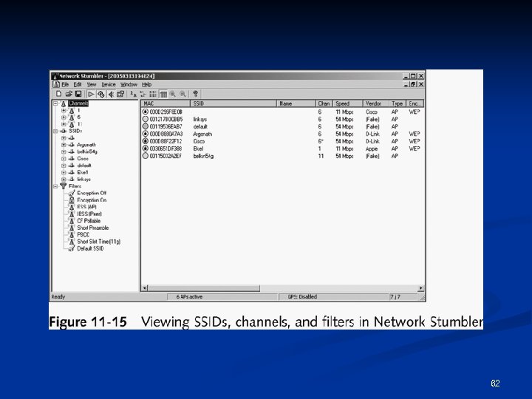Viewport: 532px width, 399px height.
Task: Click the app document icon left of File
Action: click(x=56, y=84)
